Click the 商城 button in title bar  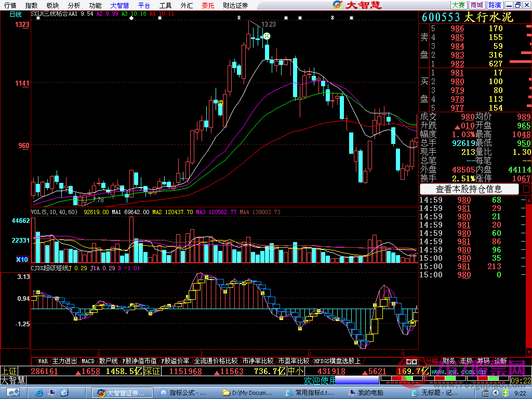(477, 5)
